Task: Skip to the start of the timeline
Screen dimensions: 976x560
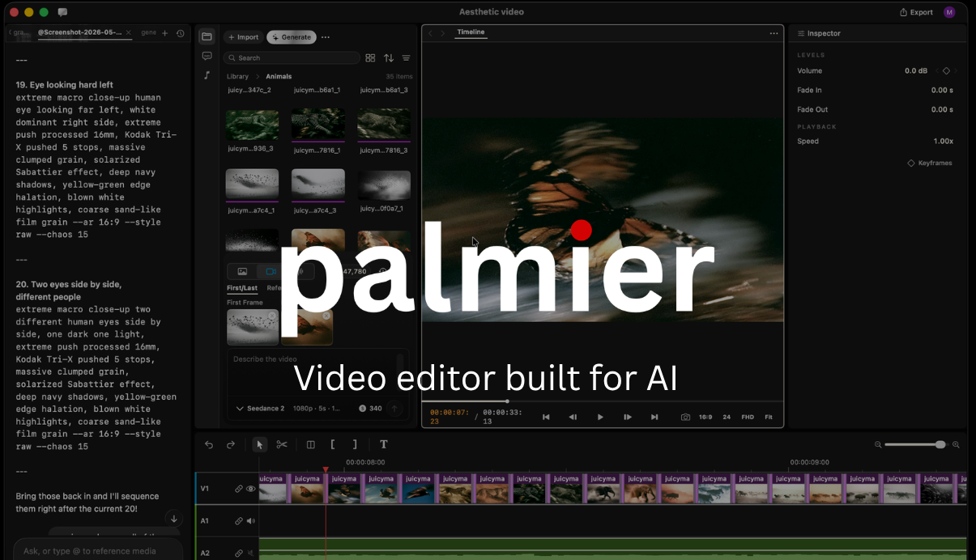Action: click(546, 417)
